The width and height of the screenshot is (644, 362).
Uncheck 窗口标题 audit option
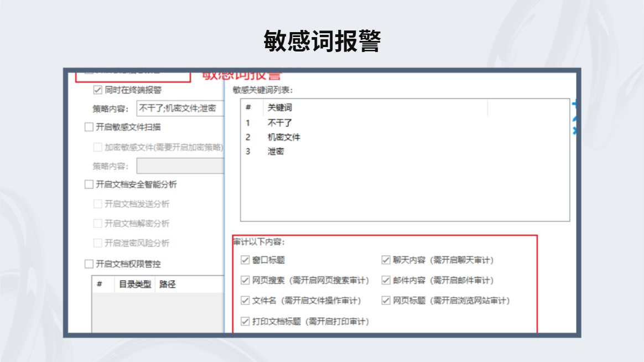(x=245, y=260)
